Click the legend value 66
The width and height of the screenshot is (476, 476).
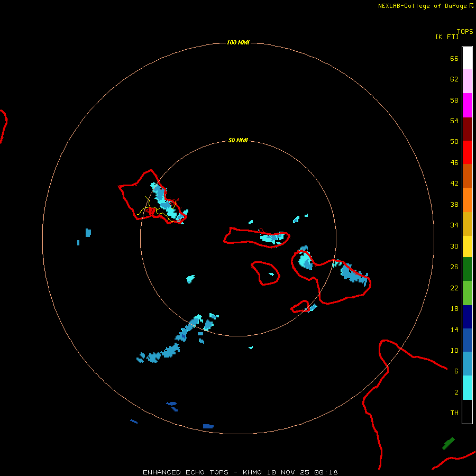pos(454,59)
